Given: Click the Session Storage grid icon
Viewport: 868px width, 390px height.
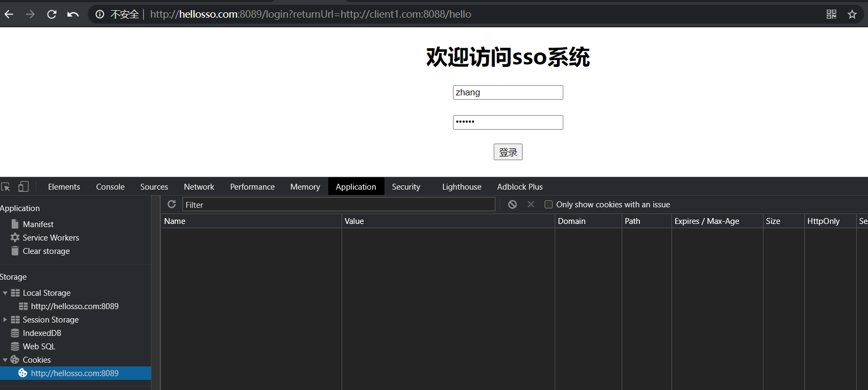Looking at the screenshot, I should point(15,319).
